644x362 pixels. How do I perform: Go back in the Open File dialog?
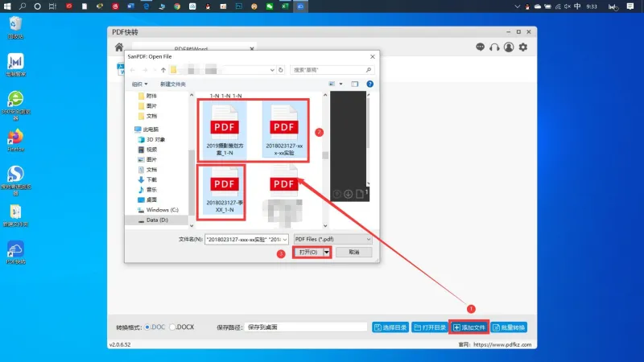point(132,70)
